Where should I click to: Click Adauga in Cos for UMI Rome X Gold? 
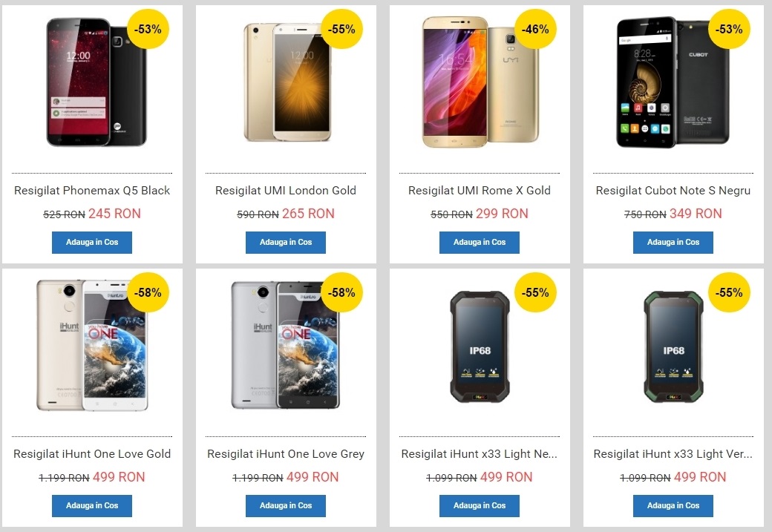pyautogui.click(x=480, y=243)
